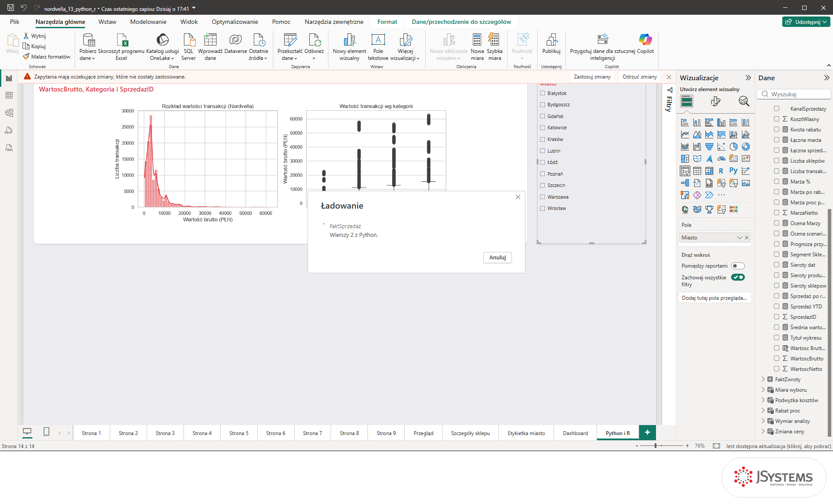
Task: Open the Wstaw ribbon tab
Action: tap(107, 22)
